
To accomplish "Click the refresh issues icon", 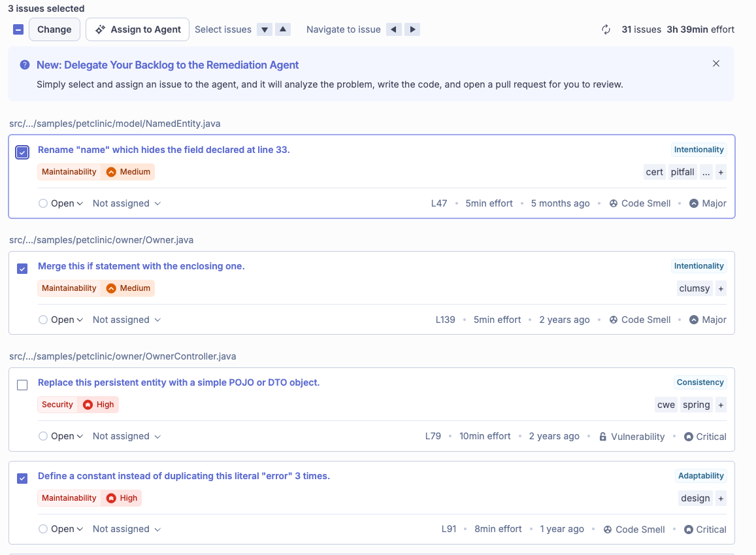I will [606, 29].
